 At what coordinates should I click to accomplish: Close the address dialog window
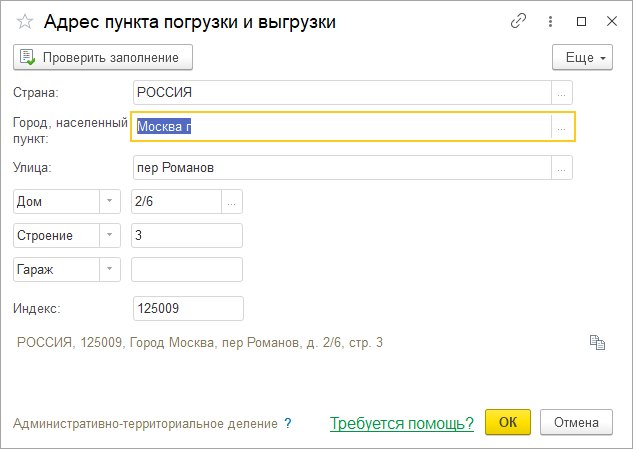[x=612, y=21]
